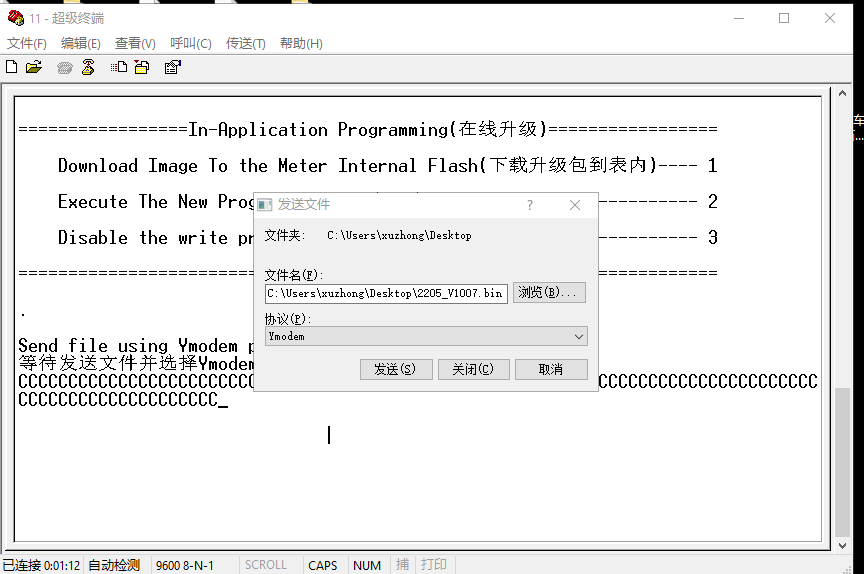Click the 'Download Image To the Meter' line
This screenshot has width=864, height=574.
[x=387, y=165]
